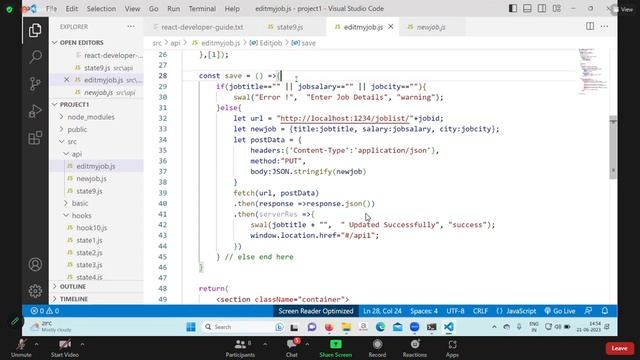Open the Run menu

(x=173, y=9)
